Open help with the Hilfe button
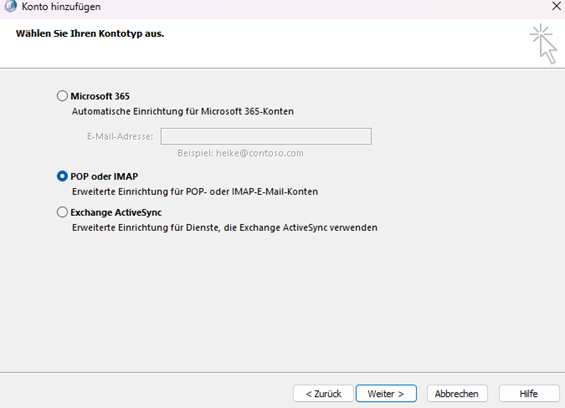 [x=529, y=394]
